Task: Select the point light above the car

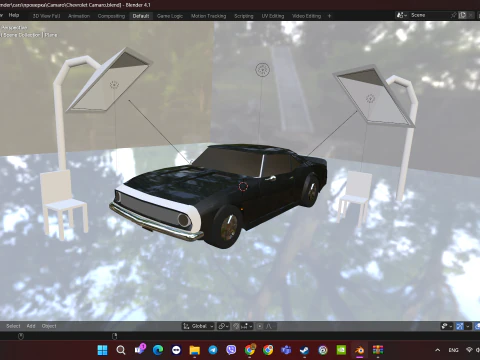Action: click(262, 70)
